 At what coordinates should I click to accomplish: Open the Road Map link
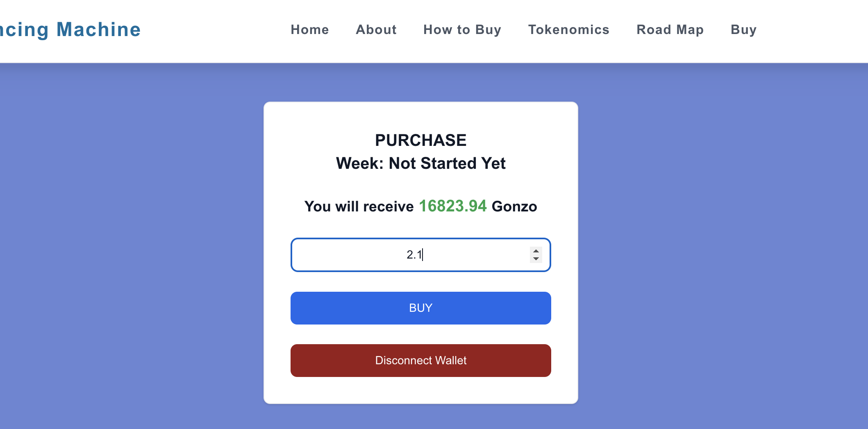670,30
